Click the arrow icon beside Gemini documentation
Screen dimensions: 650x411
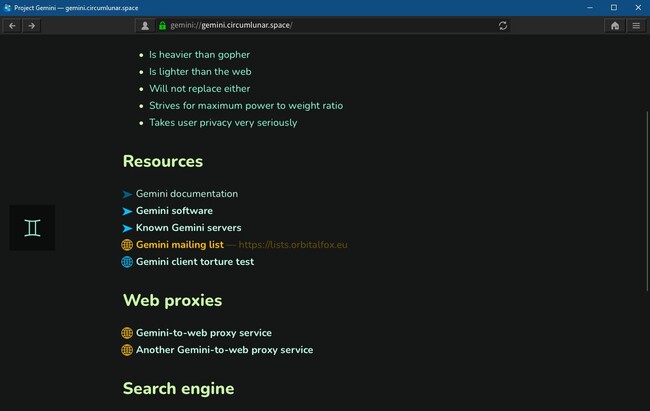(x=127, y=194)
